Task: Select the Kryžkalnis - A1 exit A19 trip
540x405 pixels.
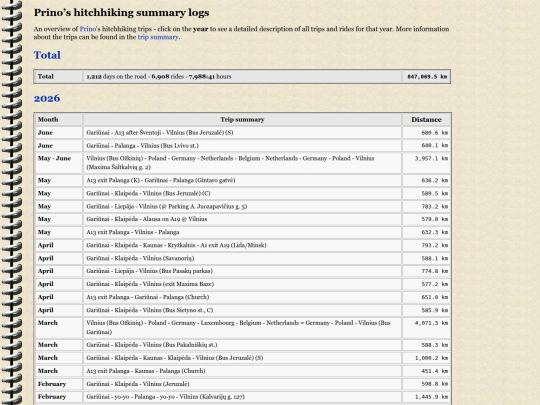Action: click(x=242, y=245)
